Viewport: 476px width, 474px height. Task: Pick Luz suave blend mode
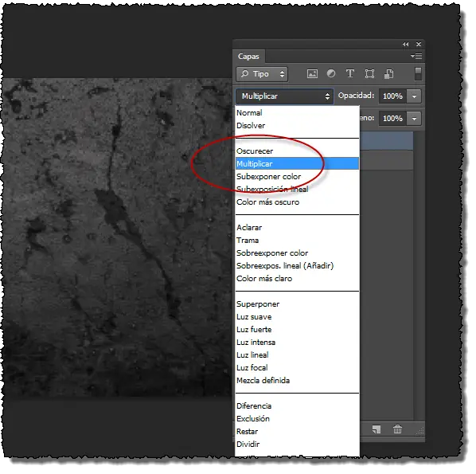tap(254, 317)
